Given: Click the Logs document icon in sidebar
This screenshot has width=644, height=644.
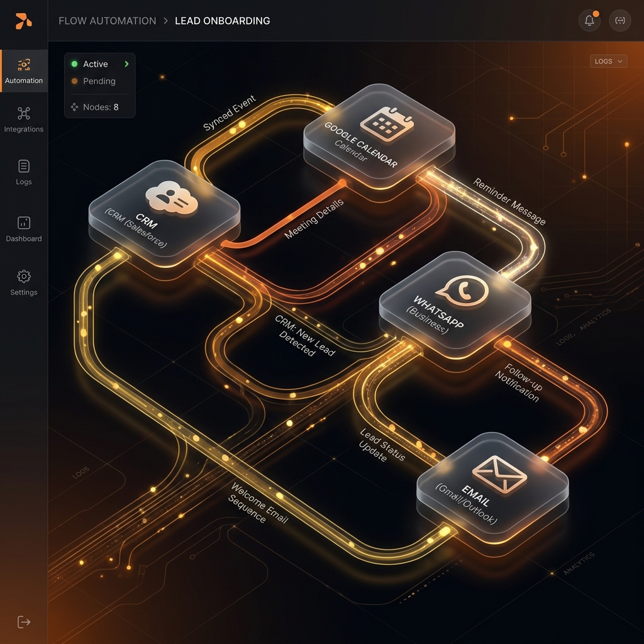Looking at the screenshot, I should pos(24,166).
